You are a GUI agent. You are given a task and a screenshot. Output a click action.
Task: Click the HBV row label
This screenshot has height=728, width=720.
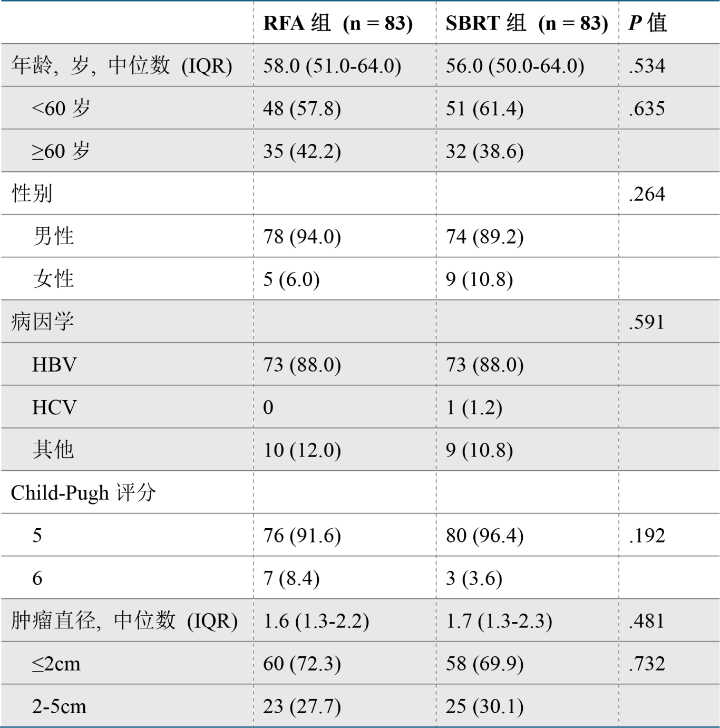tap(54, 365)
